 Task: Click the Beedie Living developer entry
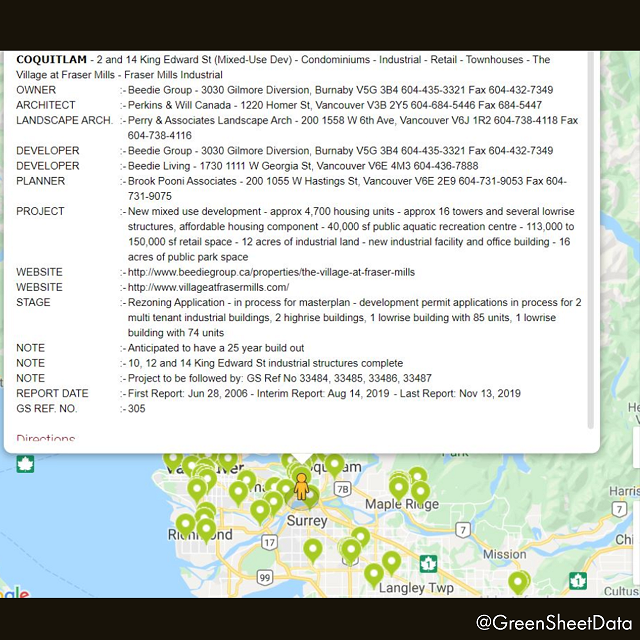(303, 166)
